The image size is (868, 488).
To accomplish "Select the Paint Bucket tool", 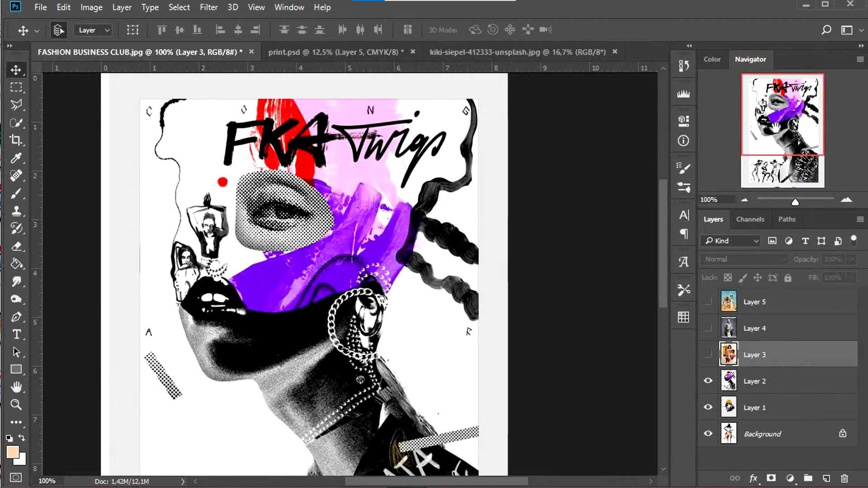I will pos(16,264).
